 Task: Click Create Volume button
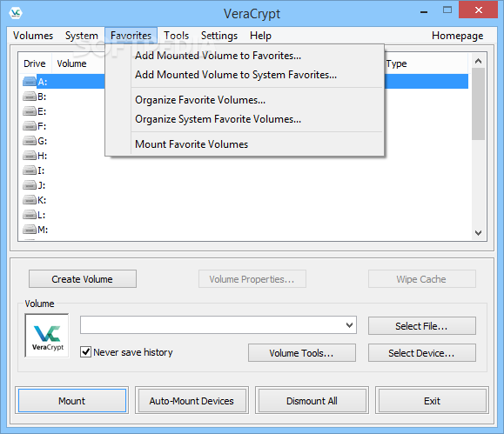tap(83, 279)
